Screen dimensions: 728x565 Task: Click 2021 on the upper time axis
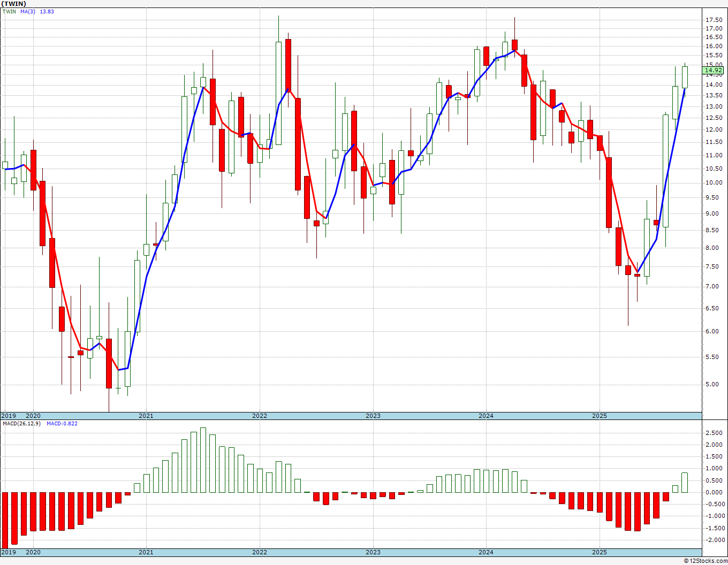146,416
